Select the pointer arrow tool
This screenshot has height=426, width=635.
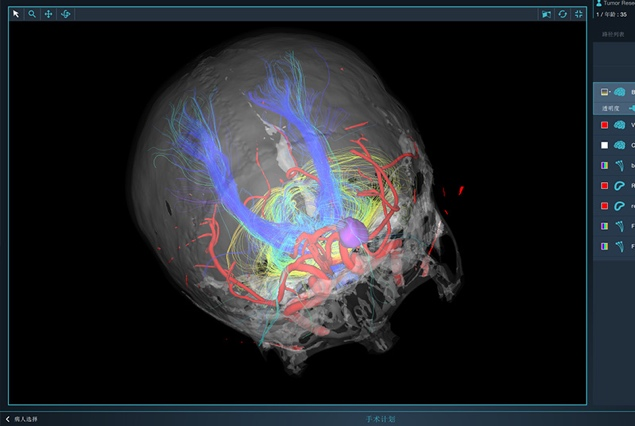tap(16, 15)
